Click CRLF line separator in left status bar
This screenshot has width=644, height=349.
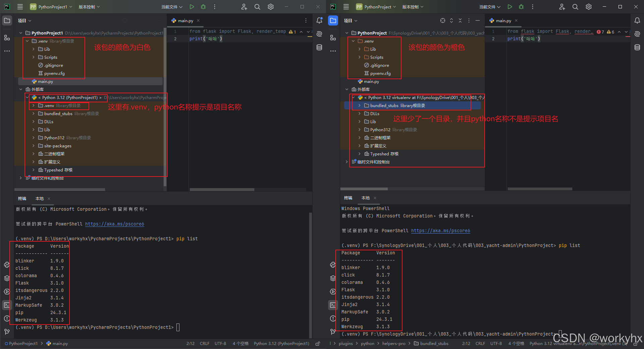click(205, 344)
